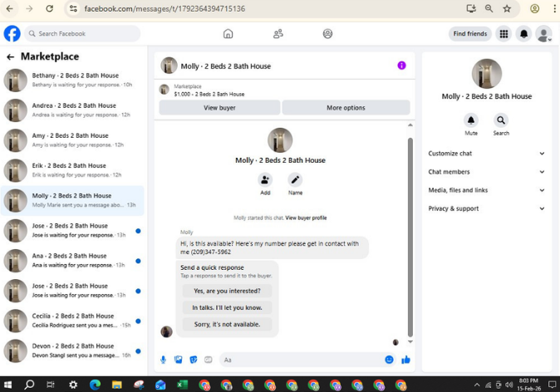Click the chat scrollbar down arrow
Screen dimensions: 560x392
410,341
